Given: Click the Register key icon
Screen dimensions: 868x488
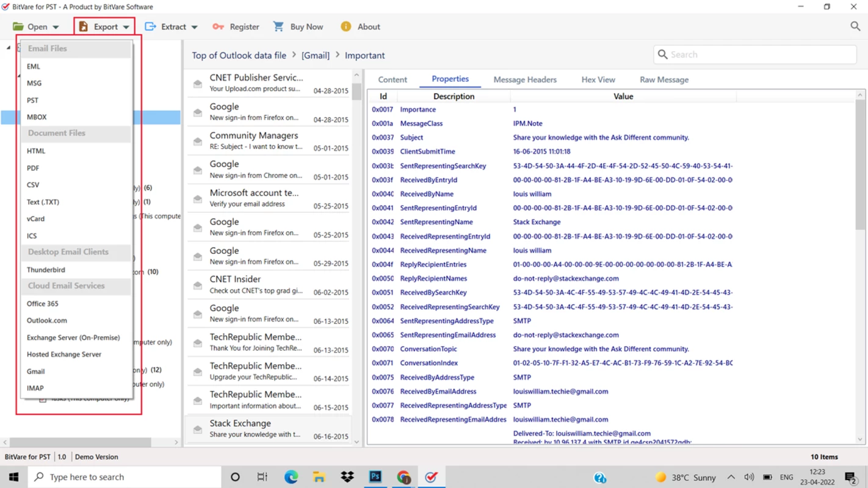Looking at the screenshot, I should [x=218, y=27].
